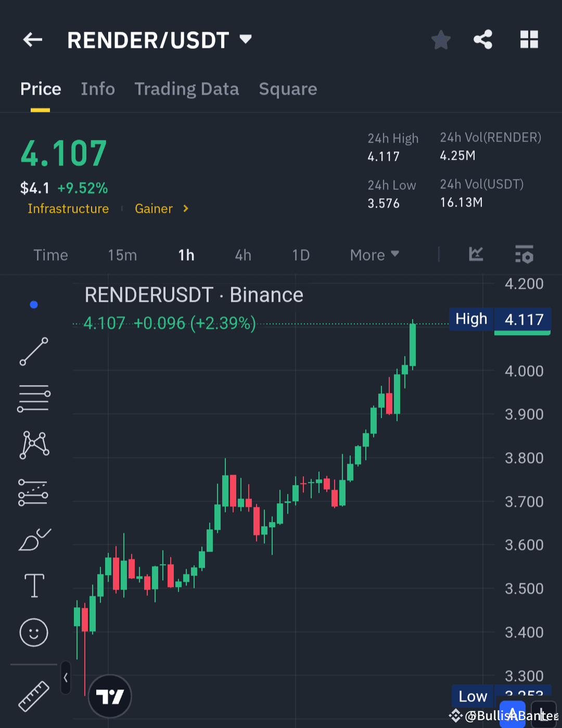Select the text annotation tool
Screen dimensions: 562x728
[x=33, y=585]
